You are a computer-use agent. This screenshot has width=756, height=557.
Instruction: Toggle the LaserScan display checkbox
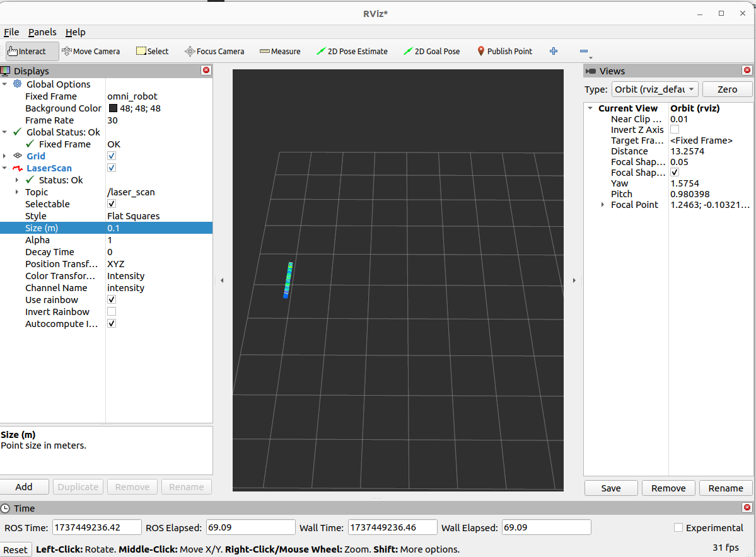point(112,168)
